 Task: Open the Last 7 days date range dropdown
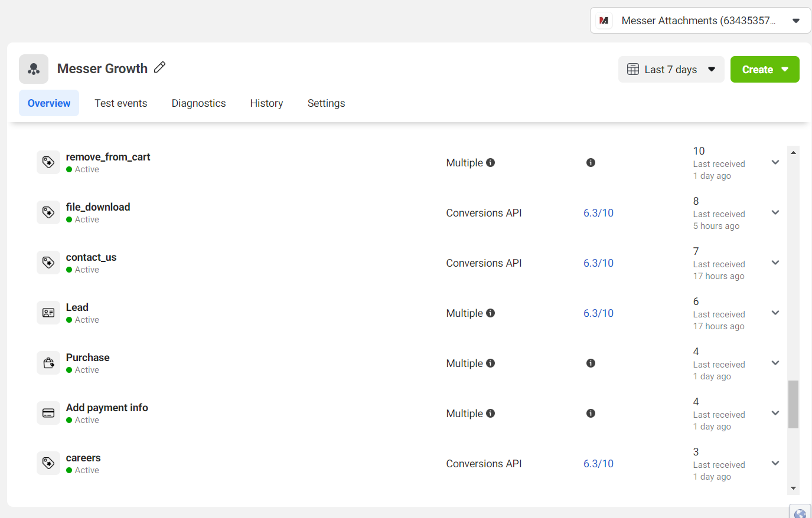tap(671, 70)
